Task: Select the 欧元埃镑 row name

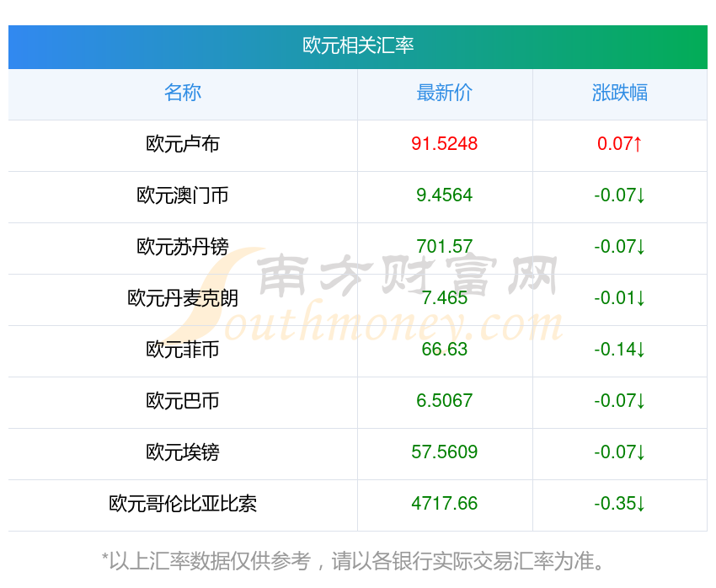Action: 183,452
